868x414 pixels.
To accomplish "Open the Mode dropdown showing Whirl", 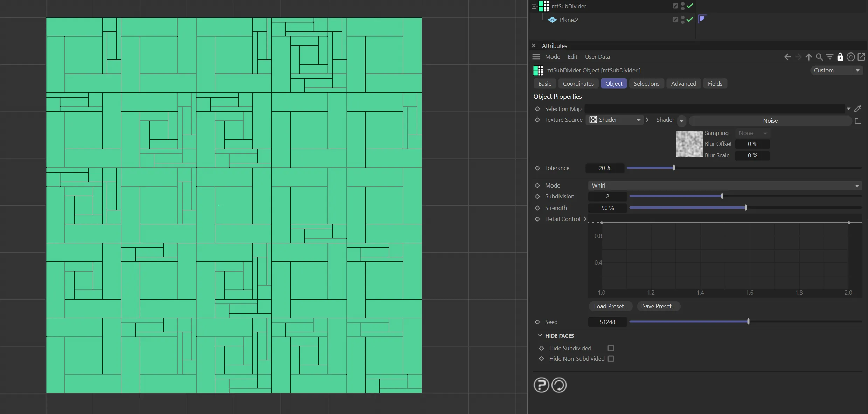I will click(724, 185).
